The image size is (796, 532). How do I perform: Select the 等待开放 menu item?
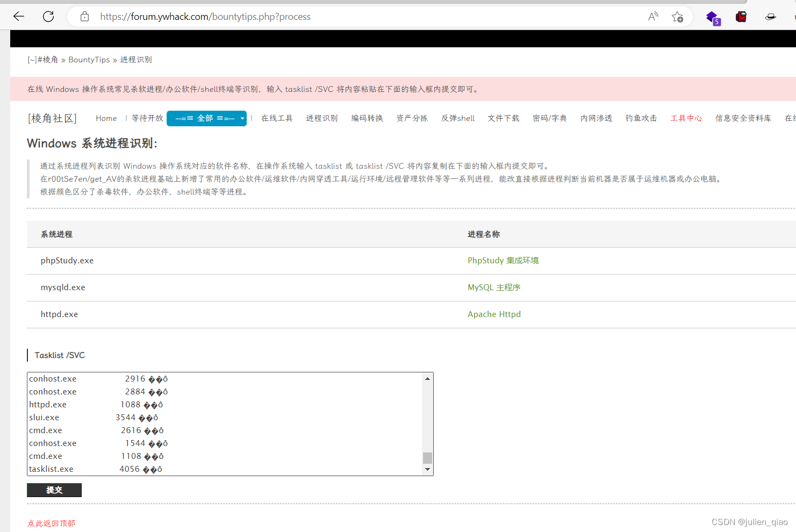click(x=147, y=118)
